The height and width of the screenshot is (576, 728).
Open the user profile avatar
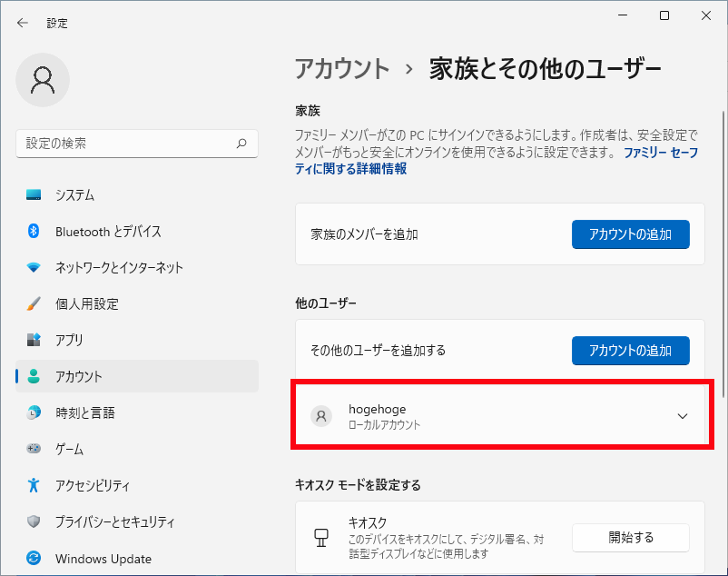tap(43, 80)
